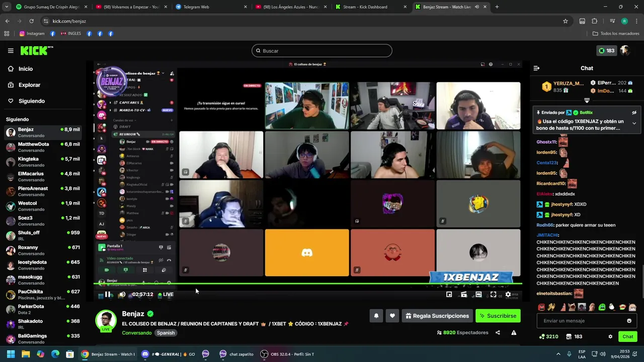
Task: Open leostyledota channel in the sidebar
Action: [x=43, y=264]
